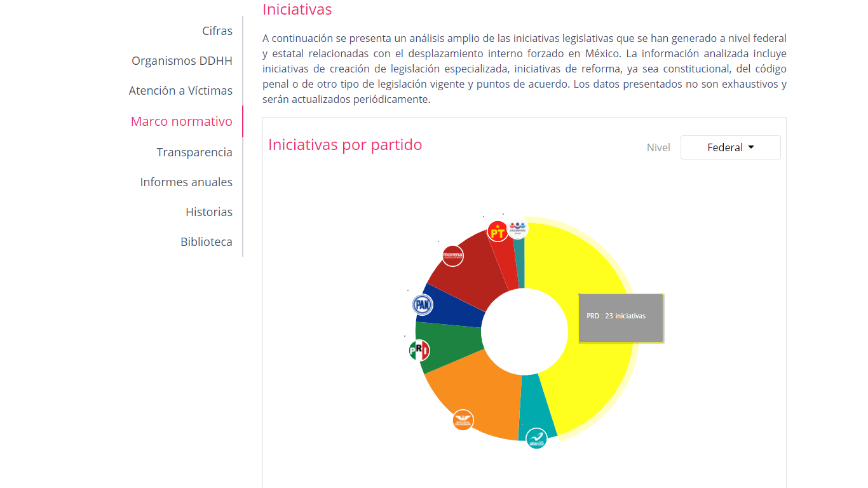This screenshot has height=488, width=868.
Task: Click the Movimiento Ciudadano orange logo
Action: tap(463, 420)
